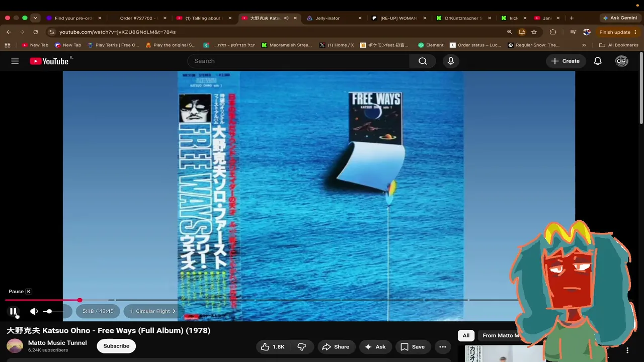Image resolution: width=644 pixels, height=362 pixels.
Task: Select the All filter chip
Action: (466, 335)
